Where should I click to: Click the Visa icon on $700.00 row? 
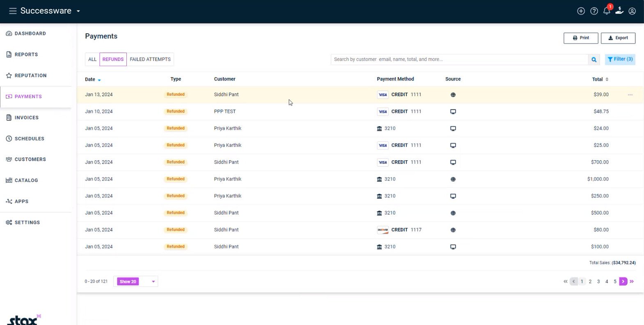tap(383, 162)
